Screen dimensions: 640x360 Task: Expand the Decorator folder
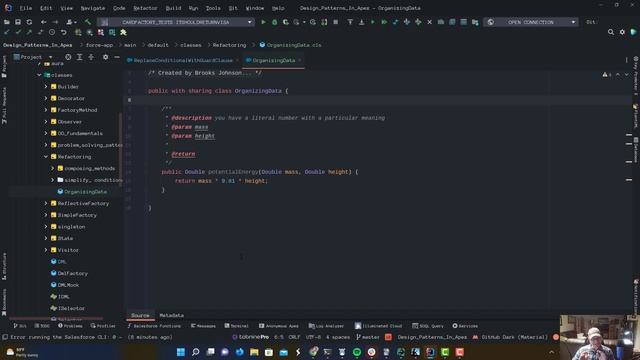pos(46,98)
